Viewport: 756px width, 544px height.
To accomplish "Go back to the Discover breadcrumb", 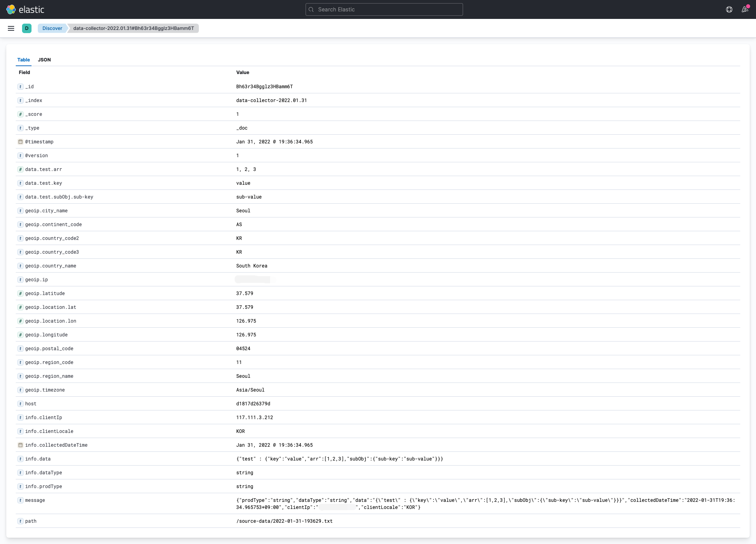I will pos(52,28).
